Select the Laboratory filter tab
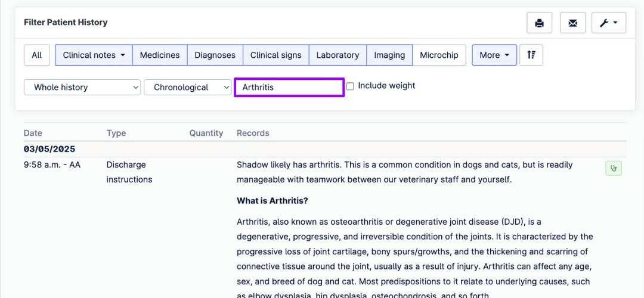The height and width of the screenshot is (298, 644). coord(338,55)
